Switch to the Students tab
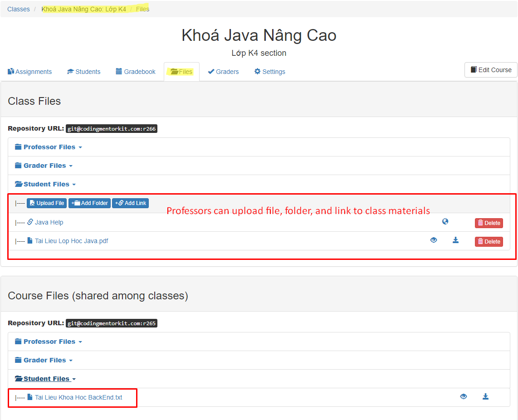 pos(83,72)
